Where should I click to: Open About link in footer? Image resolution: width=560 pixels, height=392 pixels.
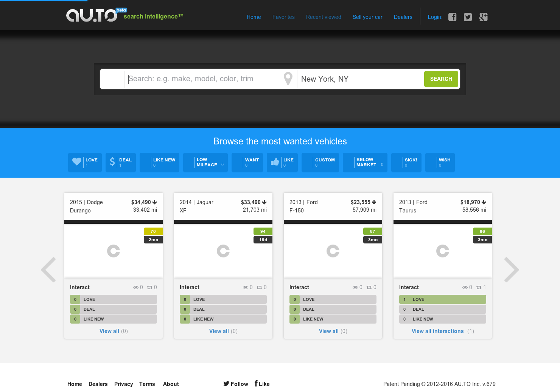[171, 384]
